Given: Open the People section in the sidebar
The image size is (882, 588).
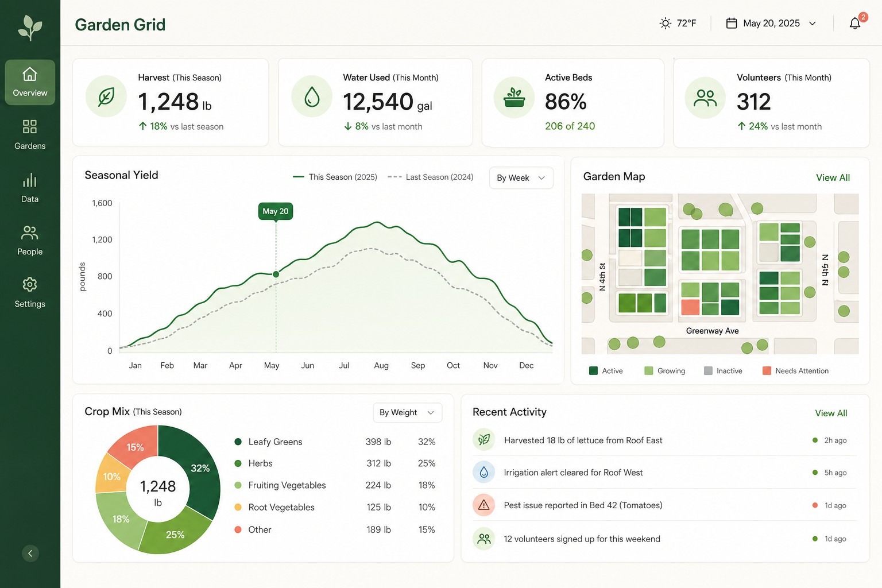Looking at the screenshot, I should 30,240.
